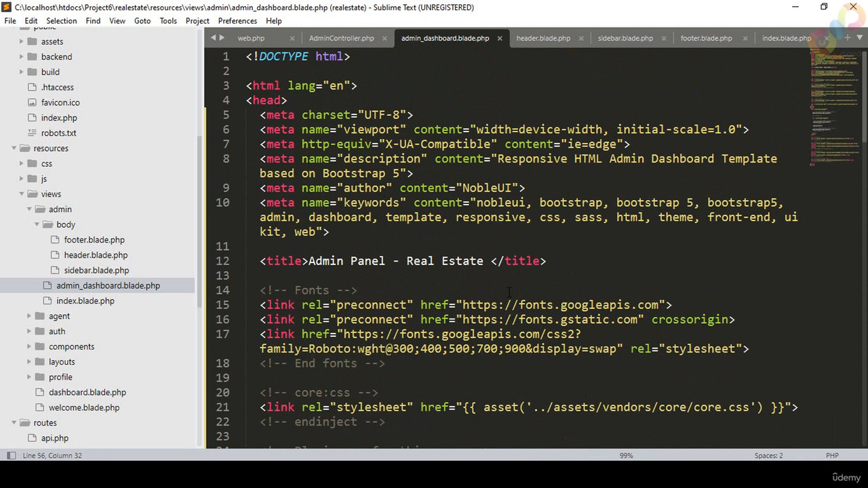Open api.php in the routes folder

click(54, 438)
